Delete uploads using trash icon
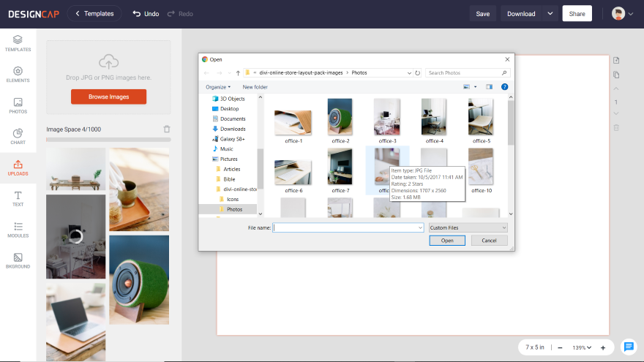 (x=167, y=129)
